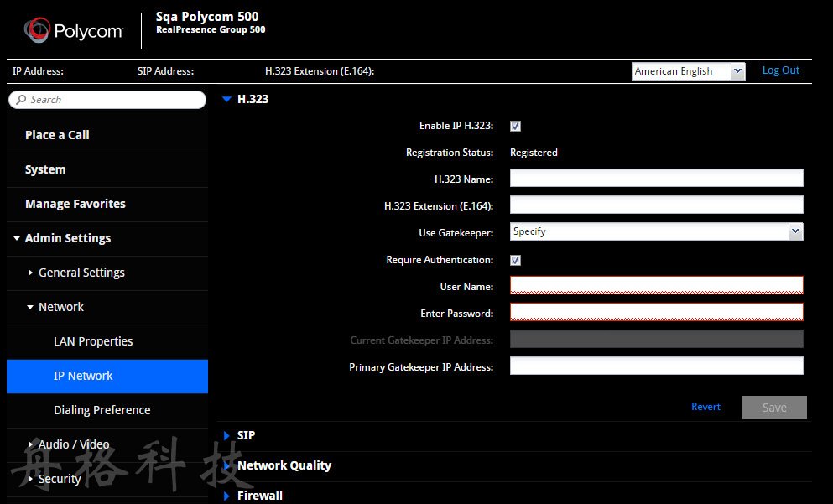Click the H.323 Name input field

(657, 178)
